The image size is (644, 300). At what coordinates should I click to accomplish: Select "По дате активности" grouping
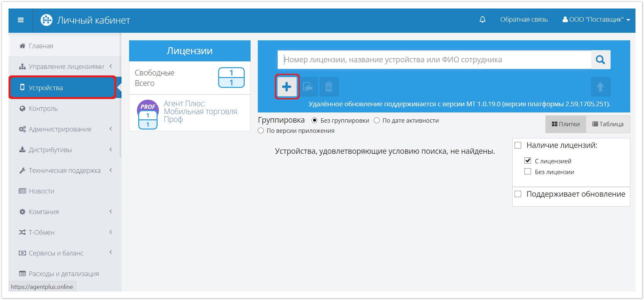[377, 121]
